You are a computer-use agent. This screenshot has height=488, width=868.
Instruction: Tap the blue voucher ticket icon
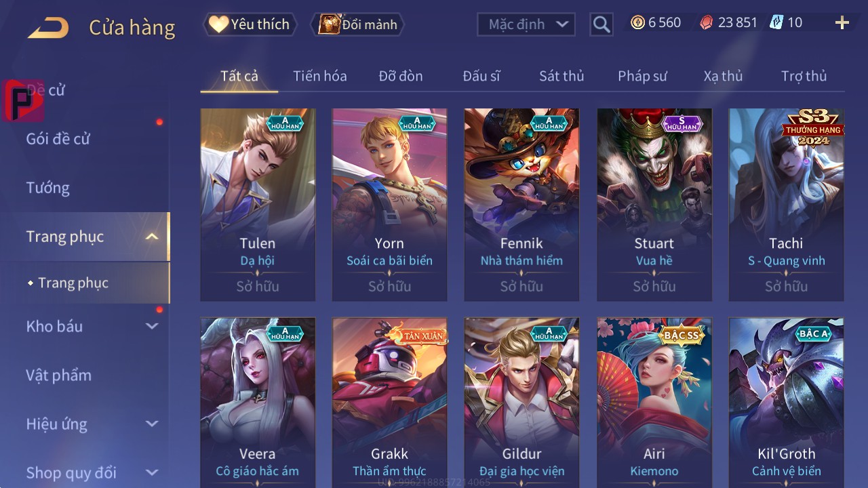776,23
